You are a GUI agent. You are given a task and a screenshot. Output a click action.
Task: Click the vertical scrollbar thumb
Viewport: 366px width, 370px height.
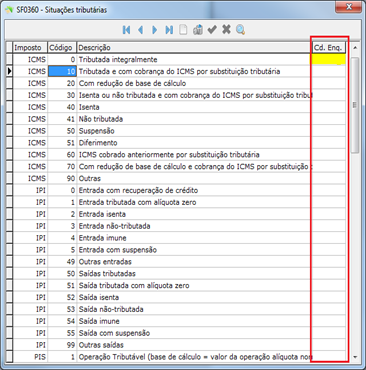tap(355, 105)
